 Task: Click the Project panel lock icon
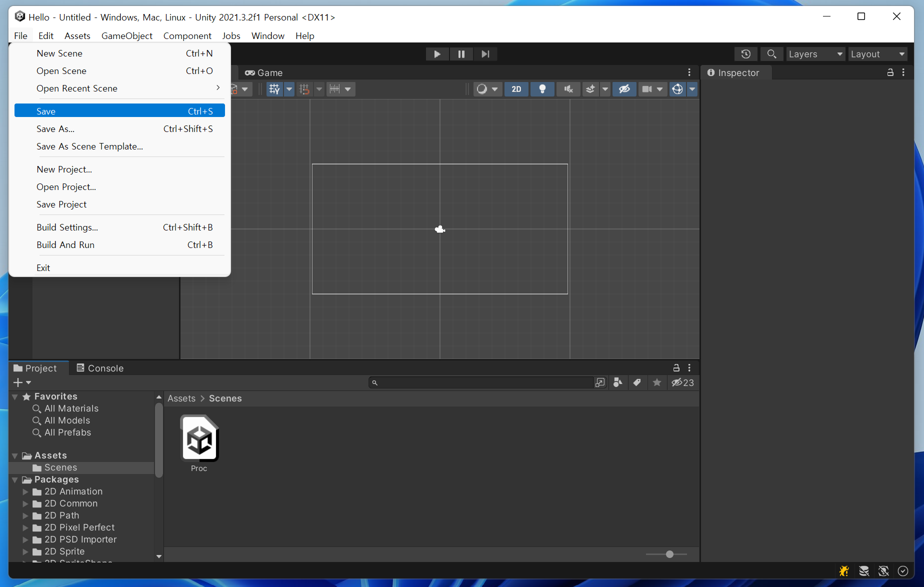point(676,368)
